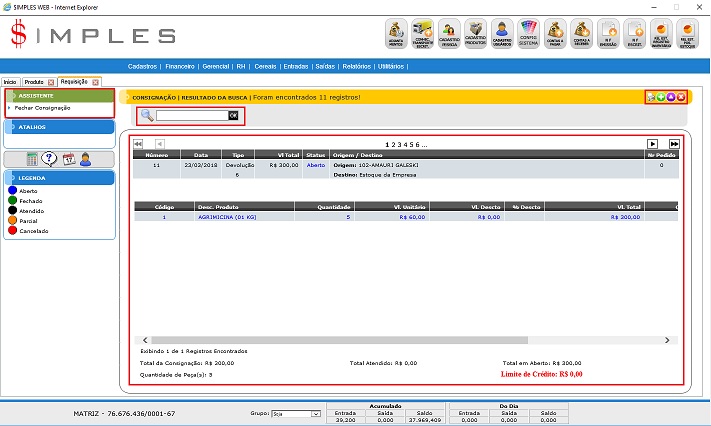Open the Cadastro Produtos toolbar icon
Image resolution: width=711 pixels, height=426 pixels.
coord(476,33)
